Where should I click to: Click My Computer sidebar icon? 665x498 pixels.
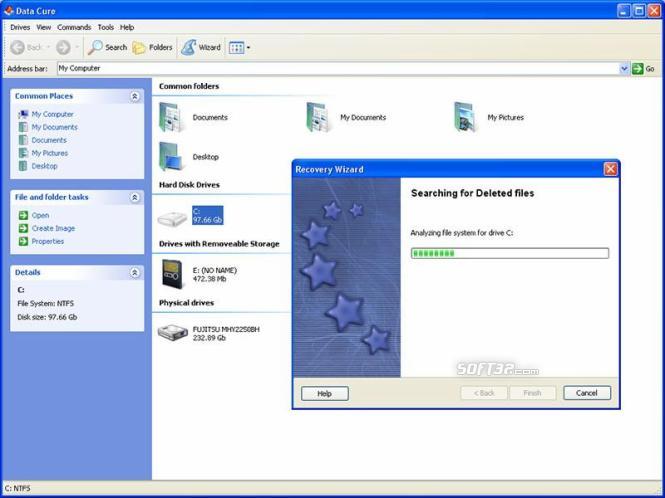[x=23, y=114]
